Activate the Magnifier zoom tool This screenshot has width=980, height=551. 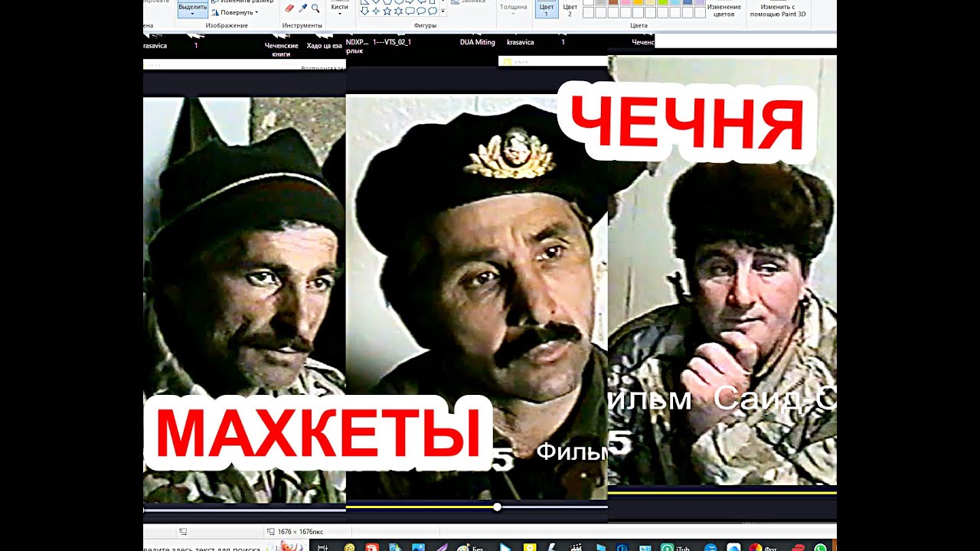pos(315,8)
